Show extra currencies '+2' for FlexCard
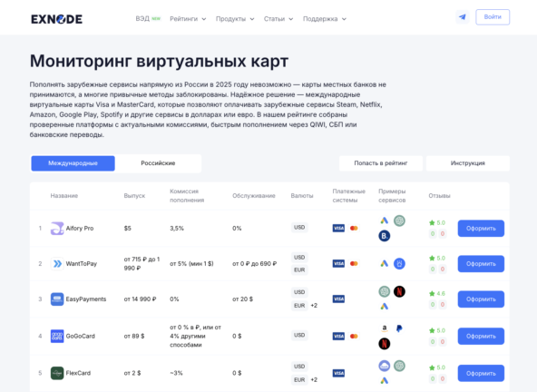 pyautogui.click(x=314, y=379)
